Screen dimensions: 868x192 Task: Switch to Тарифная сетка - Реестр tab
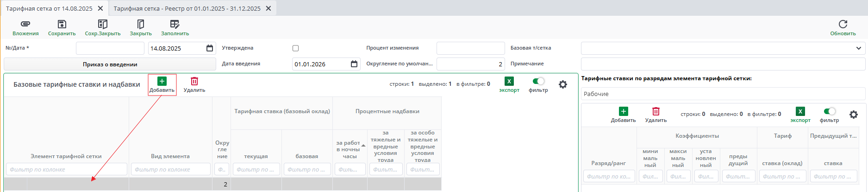[187, 8]
